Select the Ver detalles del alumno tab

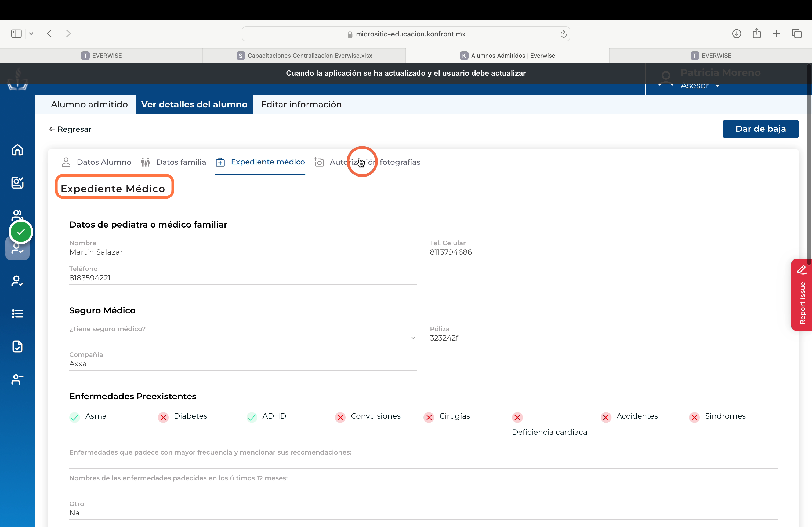click(x=194, y=104)
